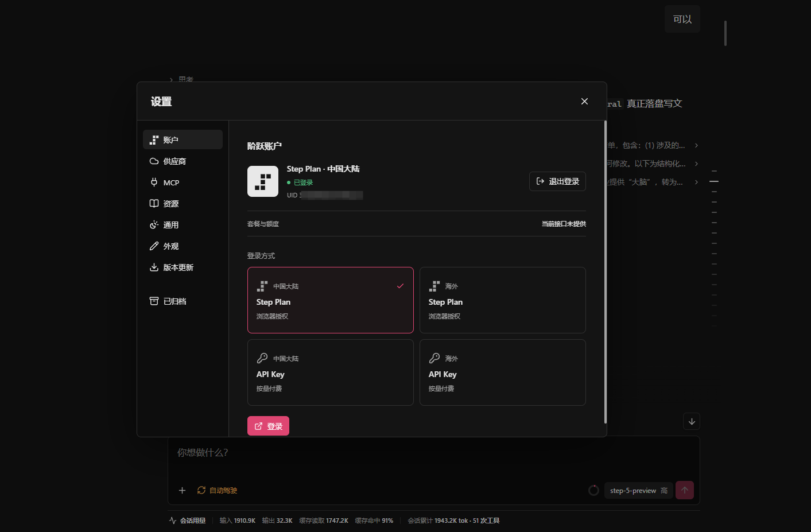Click the 输入 1910.9K status entry

(x=237, y=521)
